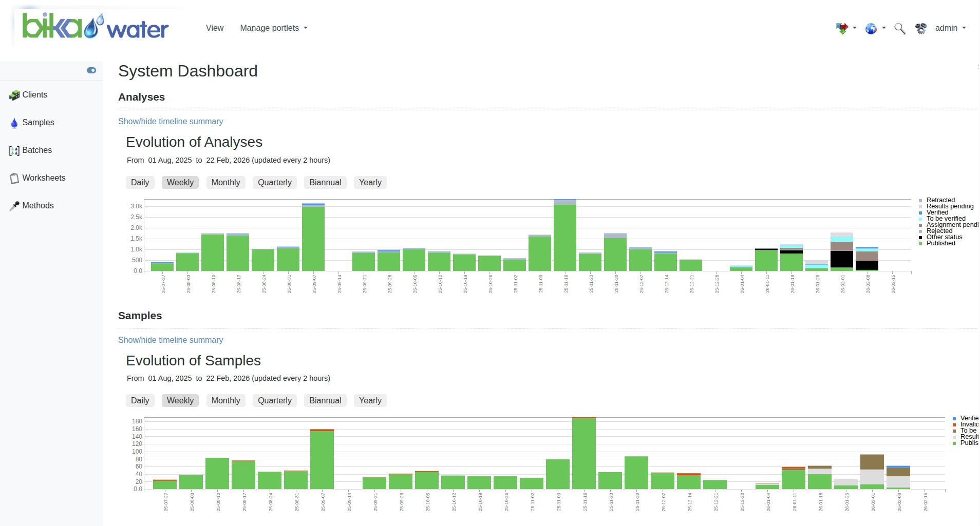Expand the Manage portlets dropdown
980x526 pixels.
[x=273, y=28]
